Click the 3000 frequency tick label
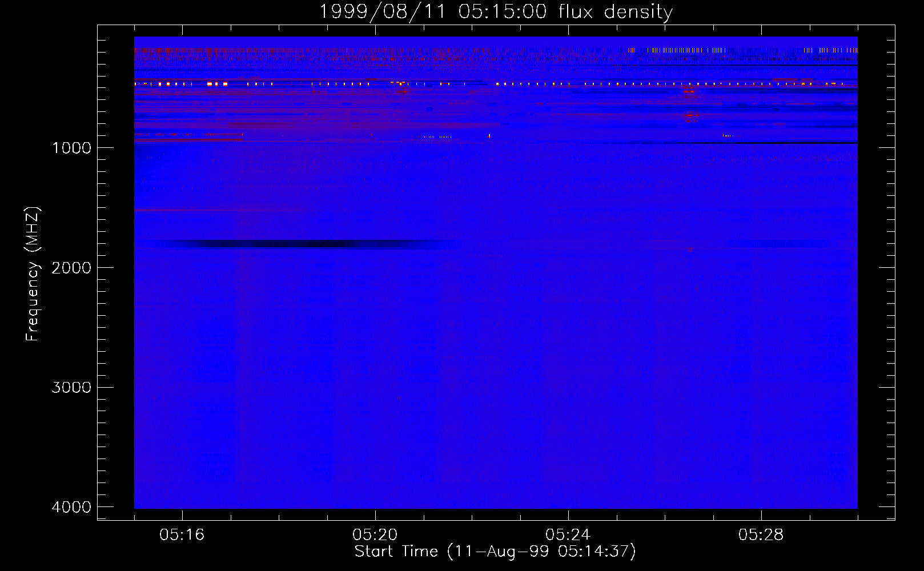The height and width of the screenshot is (571, 924). point(71,388)
